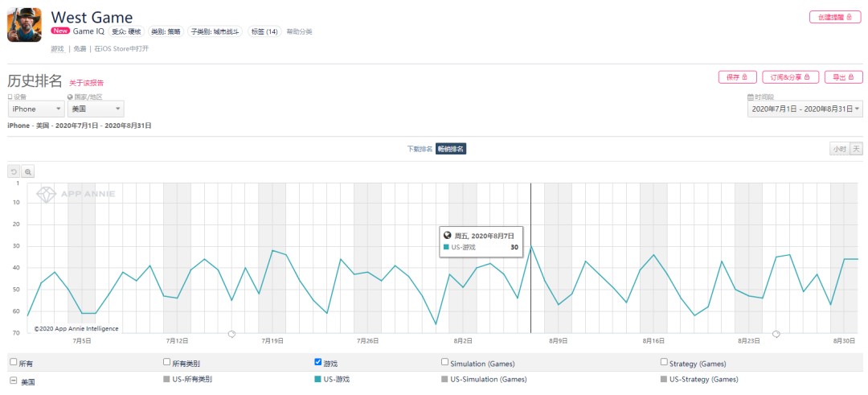Reset chart zoom with the undo icon
The width and height of the screenshot is (868, 395).
(x=14, y=171)
